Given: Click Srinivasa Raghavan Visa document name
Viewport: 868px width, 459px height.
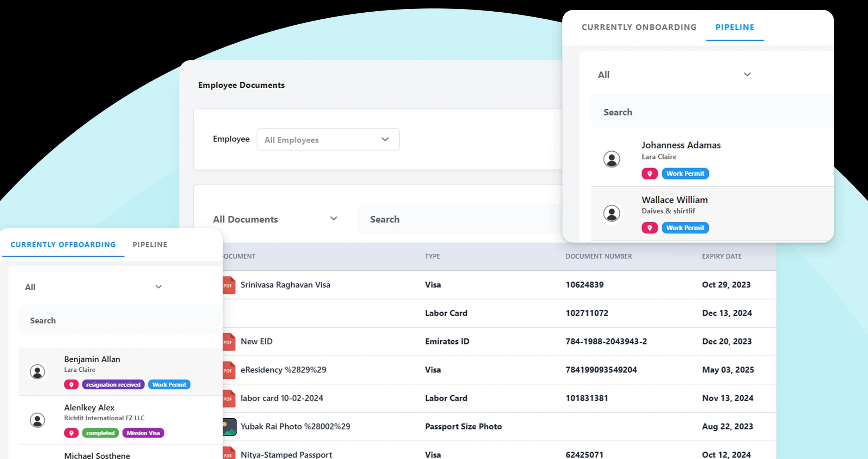Looking at the screenshot, I should point(285,285).
